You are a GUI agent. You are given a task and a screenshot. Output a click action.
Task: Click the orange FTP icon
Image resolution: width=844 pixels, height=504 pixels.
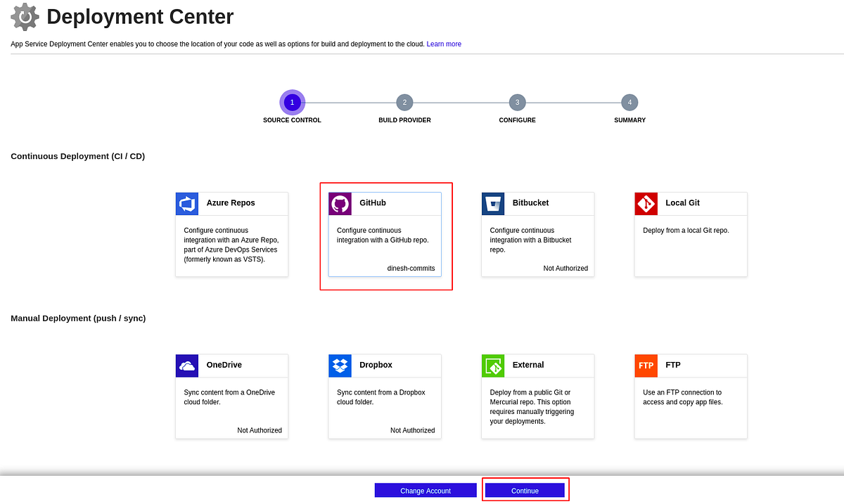[646, 366]
